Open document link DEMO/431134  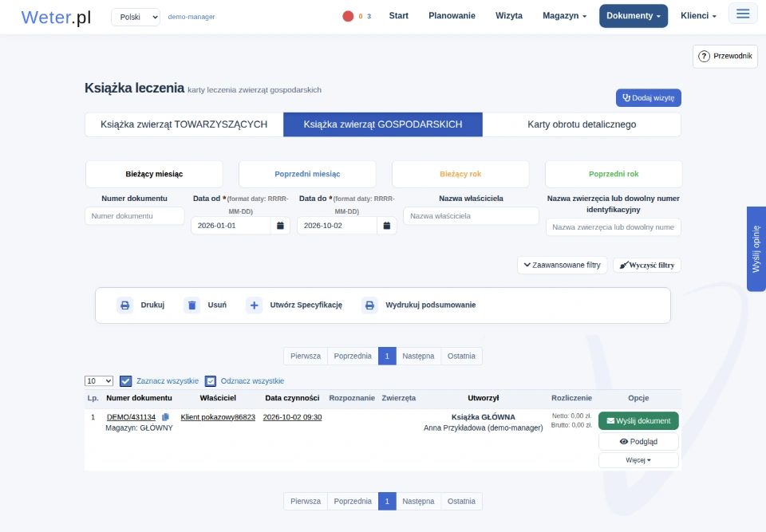(x=131, y=417)
